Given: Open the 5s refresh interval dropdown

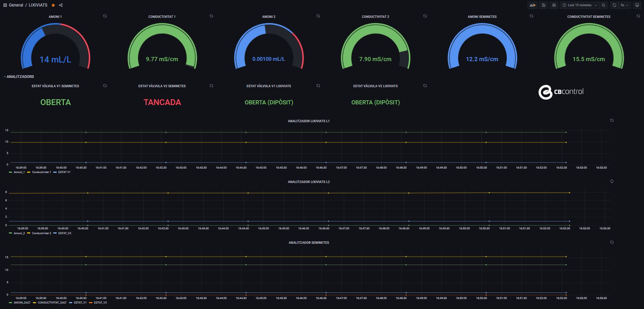Looking at the screenshot, I should (624, 5).
